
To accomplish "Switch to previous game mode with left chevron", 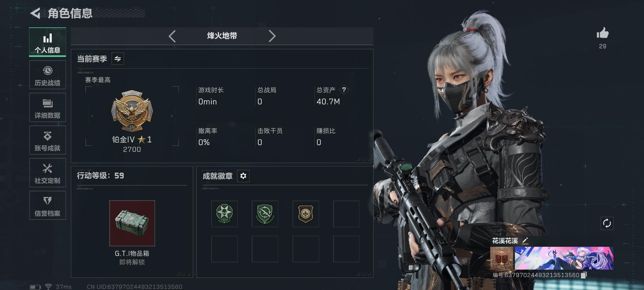I will [x=172, y=36].
